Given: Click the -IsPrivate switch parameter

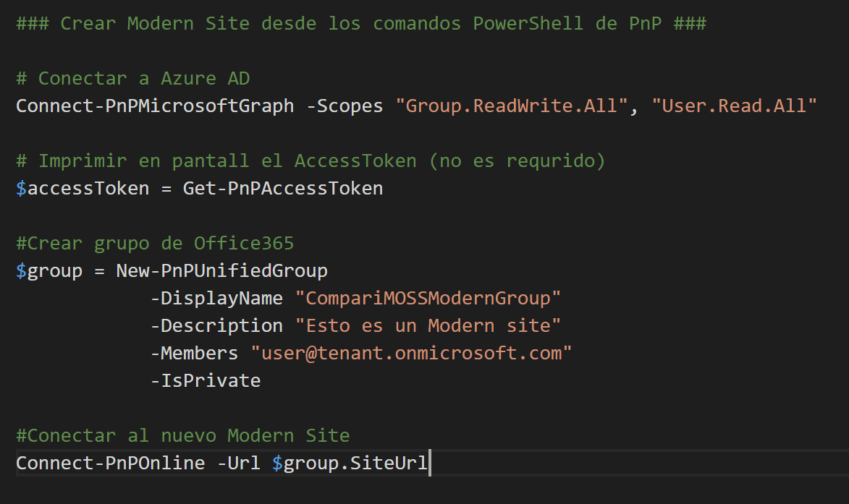Looking at the screenshot, I should [206, 380].
